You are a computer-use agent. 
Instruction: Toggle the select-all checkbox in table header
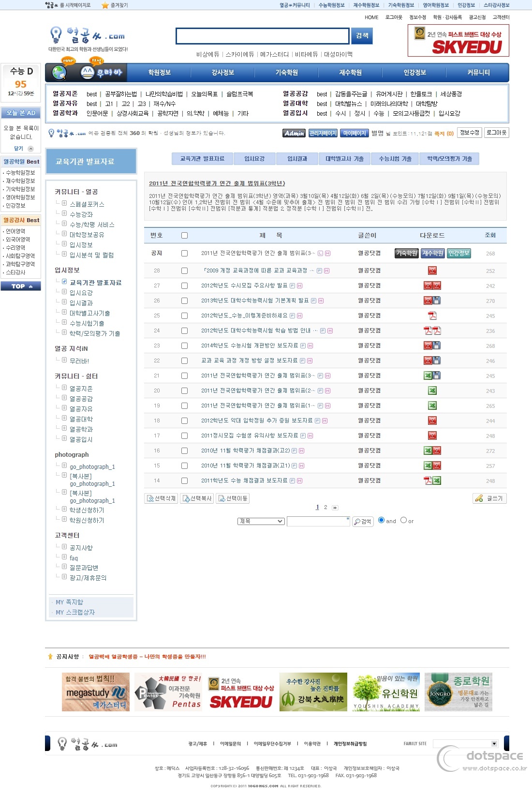pos(184,236)
